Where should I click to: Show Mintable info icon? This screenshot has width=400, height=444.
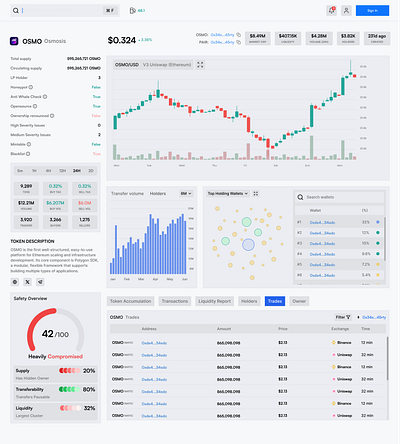29,144
